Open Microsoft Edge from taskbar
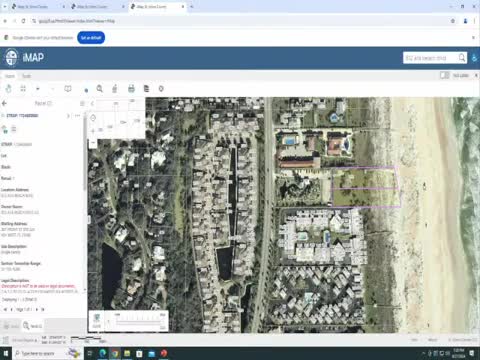The image size is (480, 360). [102, 353]
